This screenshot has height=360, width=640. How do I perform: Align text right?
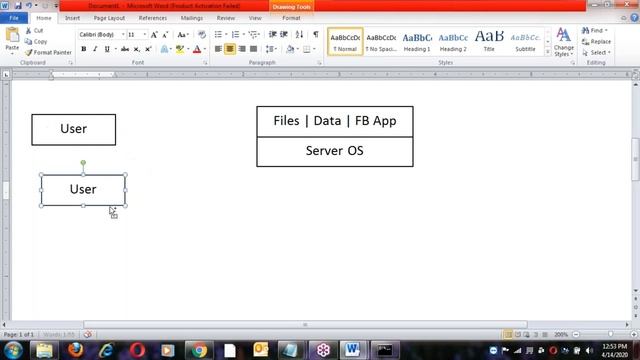[x=242, y=49]
